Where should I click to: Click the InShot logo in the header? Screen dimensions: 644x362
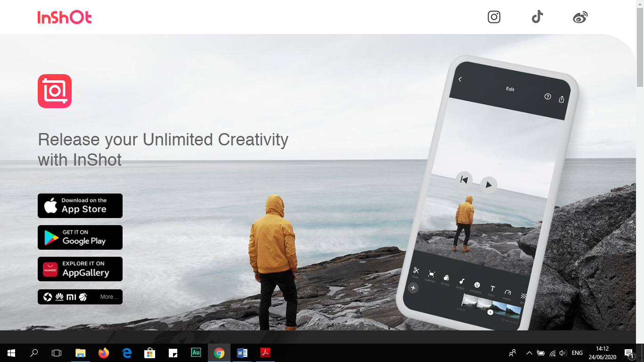tap(65, 17)
